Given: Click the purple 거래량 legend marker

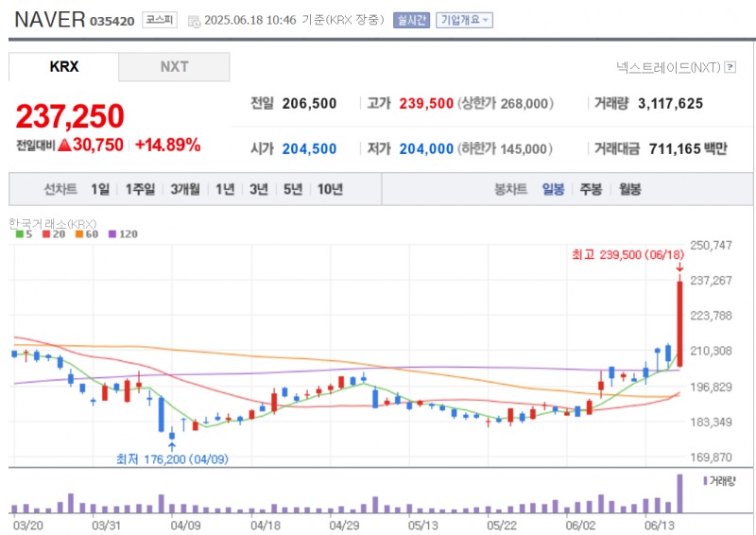Looking at the screenshot, I should pyautogui.click(x=705, y=481).
